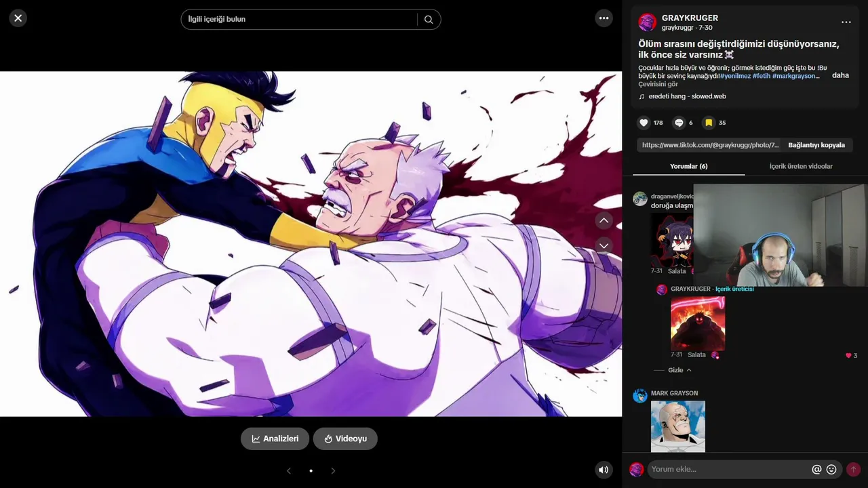Go to the previous post with the up chevron

pos(604,220)
